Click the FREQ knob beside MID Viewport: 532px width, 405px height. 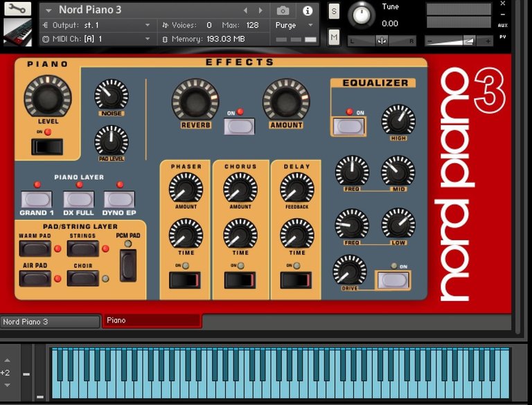pyautogui.click(x=352, y=171)
